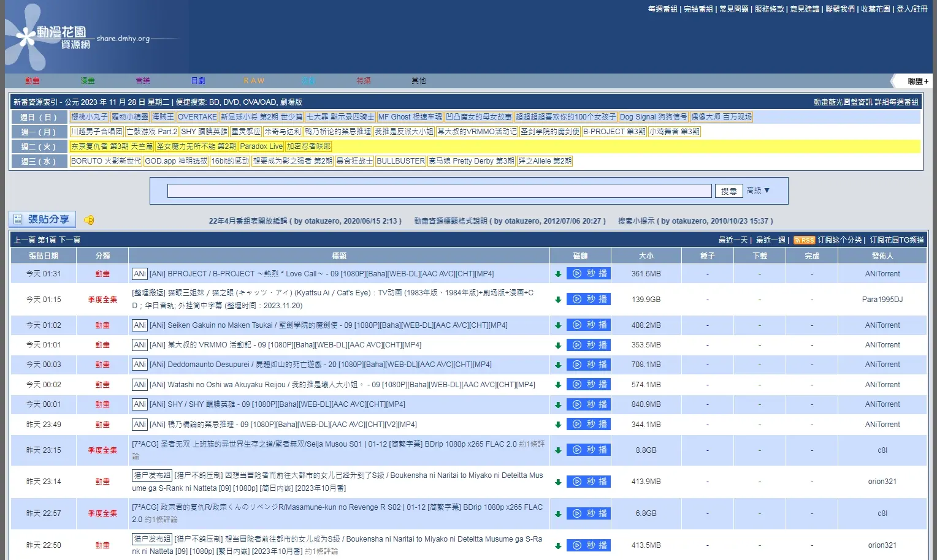Viewport: 937px width, 560px height.
Task: Click the orange RSS feed icon
Action: point(804,240)
